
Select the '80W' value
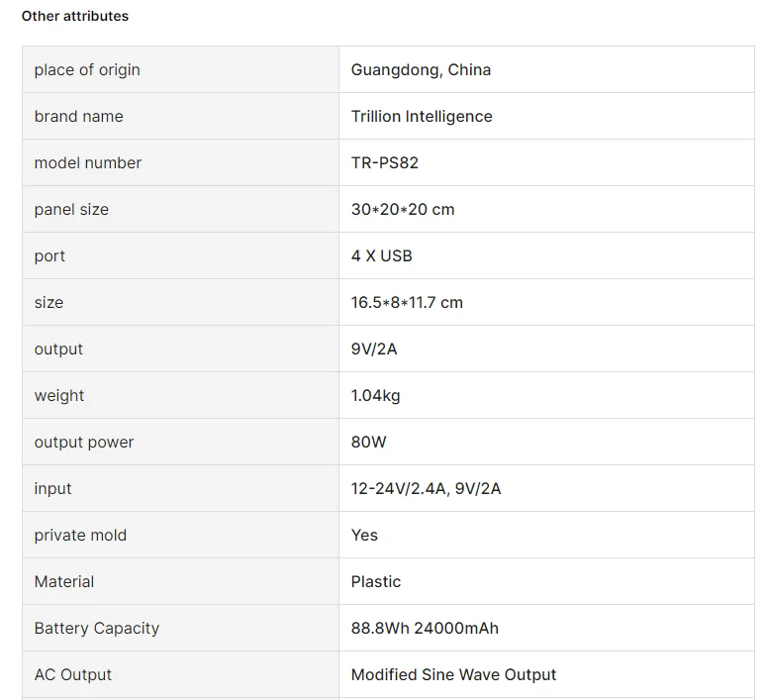369,442
